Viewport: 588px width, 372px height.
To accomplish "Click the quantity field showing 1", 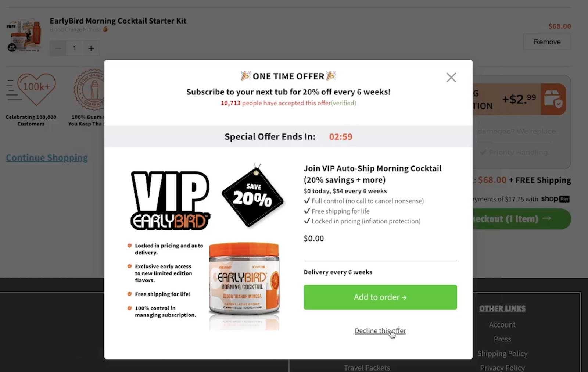I will (75, 48).
